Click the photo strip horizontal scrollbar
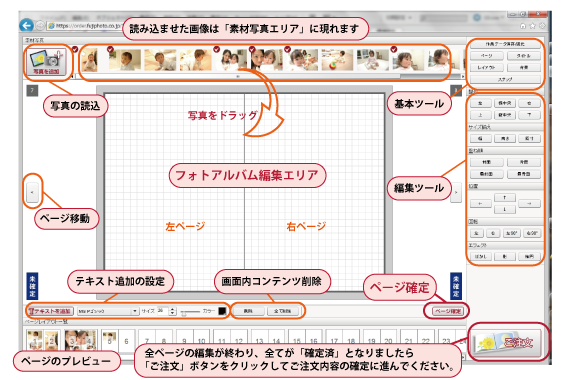 (238, 76)
